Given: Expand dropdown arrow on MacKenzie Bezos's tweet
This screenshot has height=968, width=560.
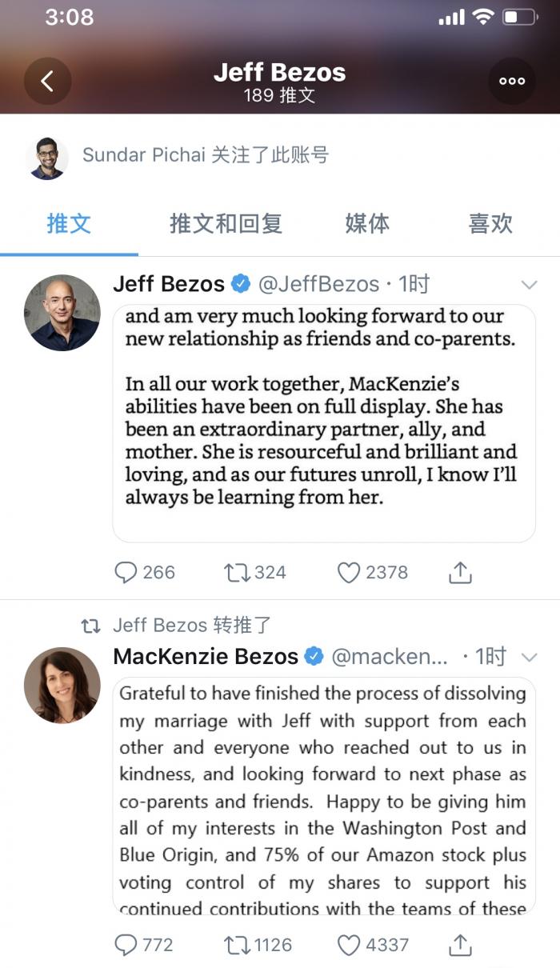Looking at the screenshot, I should (x=529, y=657).
